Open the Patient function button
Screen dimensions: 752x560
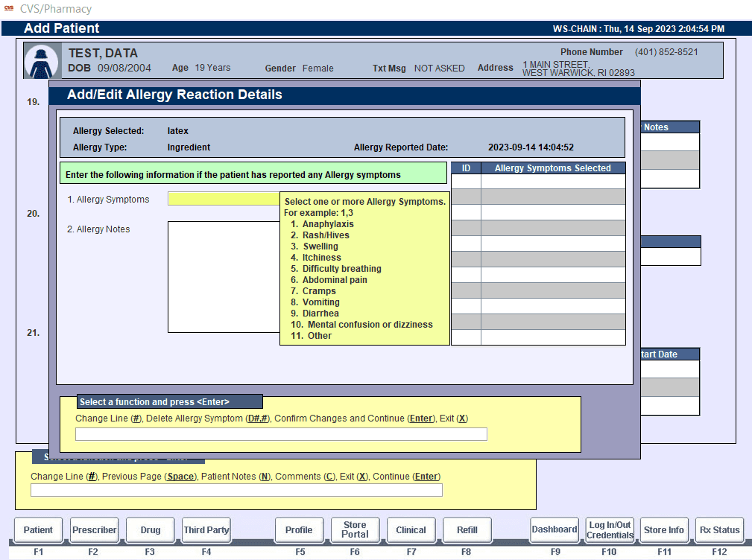coord(38,529)
